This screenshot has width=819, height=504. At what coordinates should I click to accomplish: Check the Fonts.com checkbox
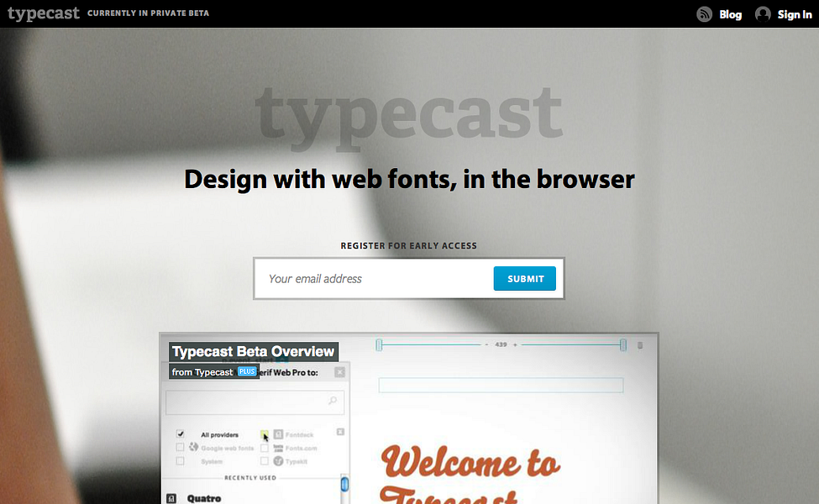(265, 448)
